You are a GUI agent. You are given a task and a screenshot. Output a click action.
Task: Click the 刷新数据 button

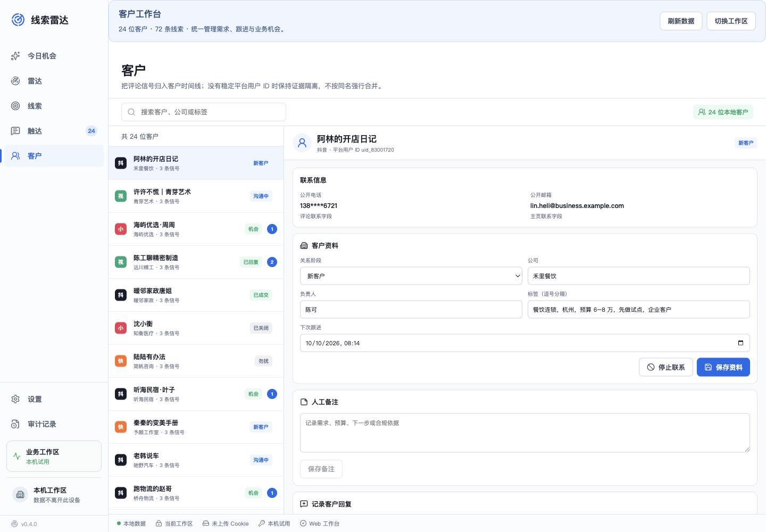pyautogui.click(x=681, y=21)
